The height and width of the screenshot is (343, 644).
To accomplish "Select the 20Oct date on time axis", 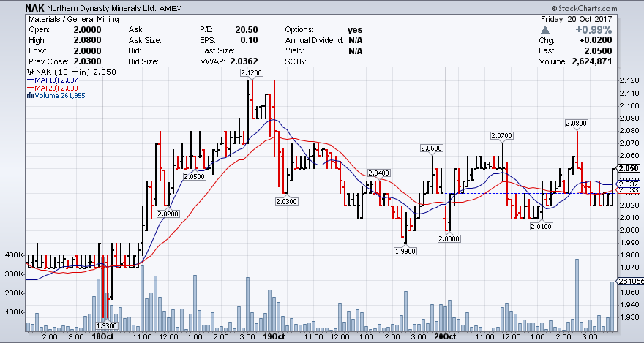I will coord(446,337).
